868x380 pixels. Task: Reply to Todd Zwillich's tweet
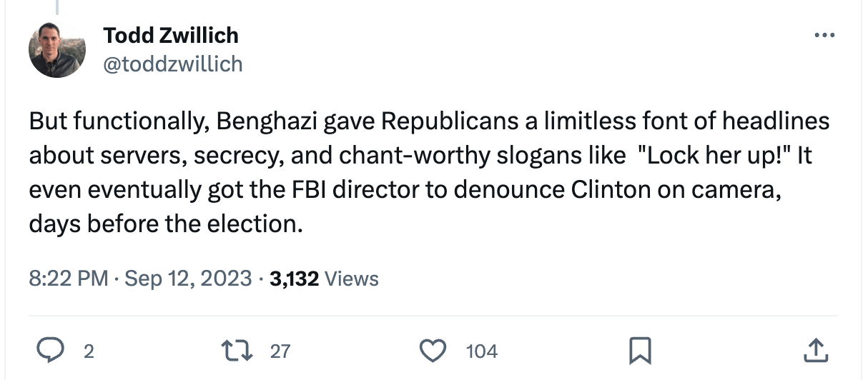[x=51, y=351]
